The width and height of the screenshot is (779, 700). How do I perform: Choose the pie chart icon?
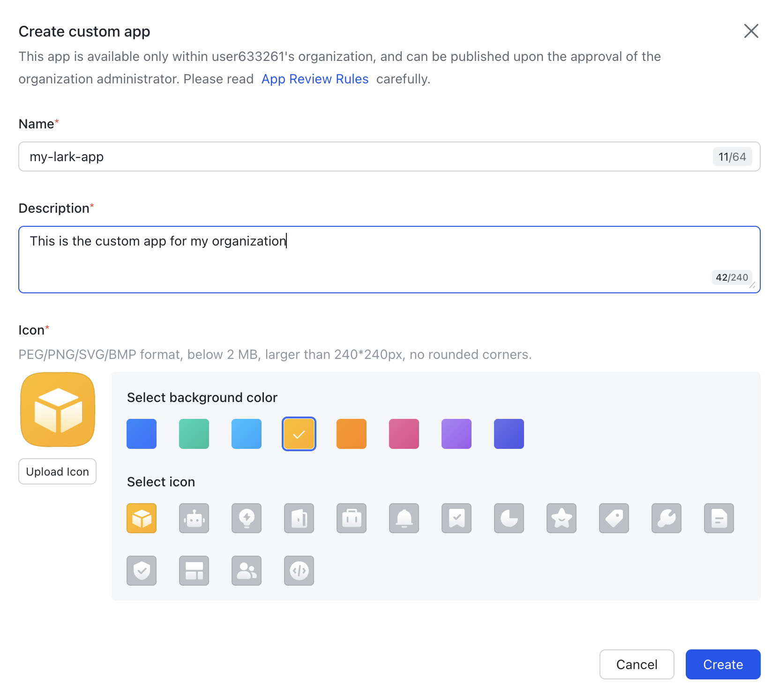click(x=509, y=518)
